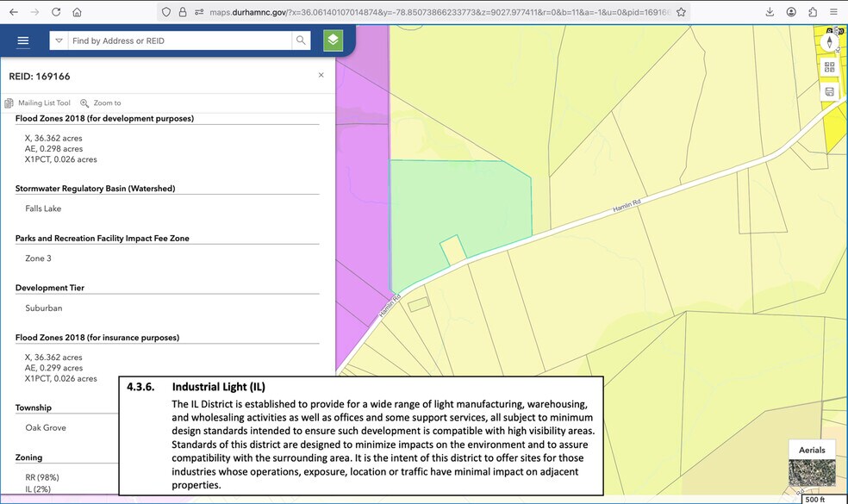Bookmark this page with the star icon

coord(681,12)
